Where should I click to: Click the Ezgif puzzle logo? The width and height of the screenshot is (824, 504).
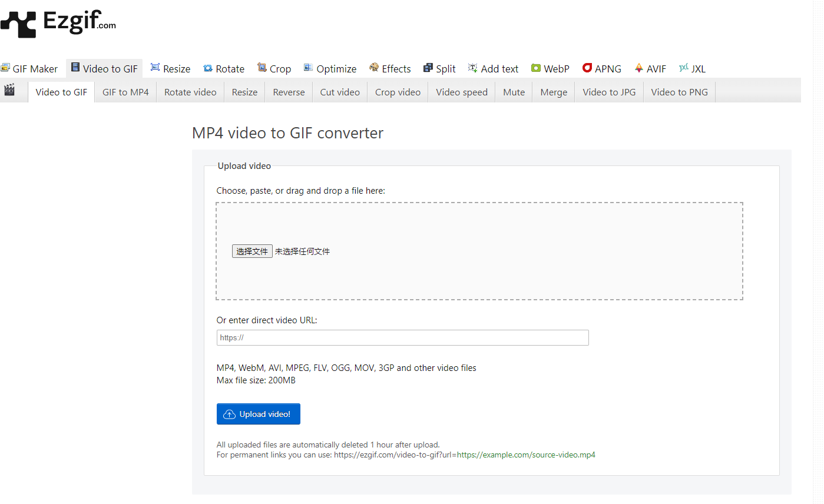click(x=19, y=24)
